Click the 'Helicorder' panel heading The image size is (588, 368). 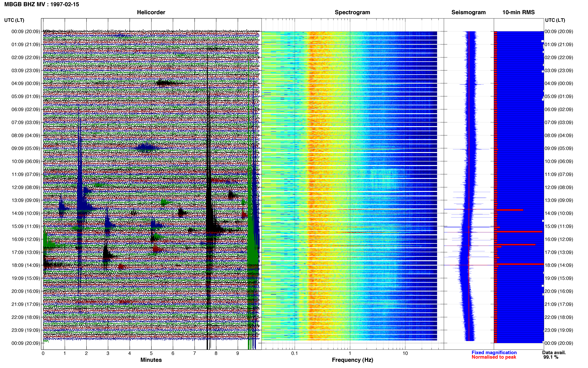151,12
